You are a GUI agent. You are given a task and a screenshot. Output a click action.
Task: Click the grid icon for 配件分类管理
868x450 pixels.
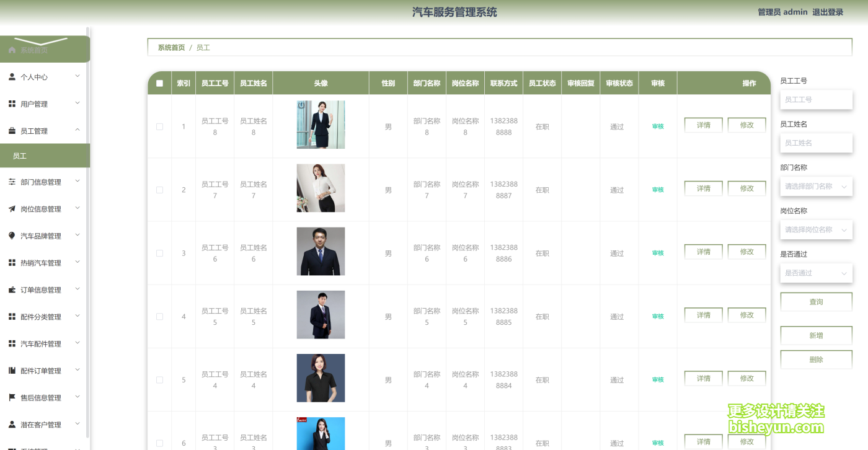click(12, 317)
